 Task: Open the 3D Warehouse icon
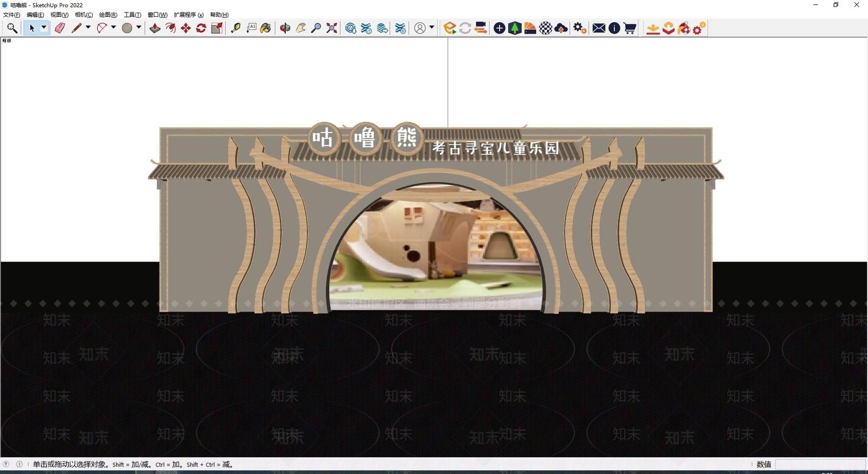[351, 28]
